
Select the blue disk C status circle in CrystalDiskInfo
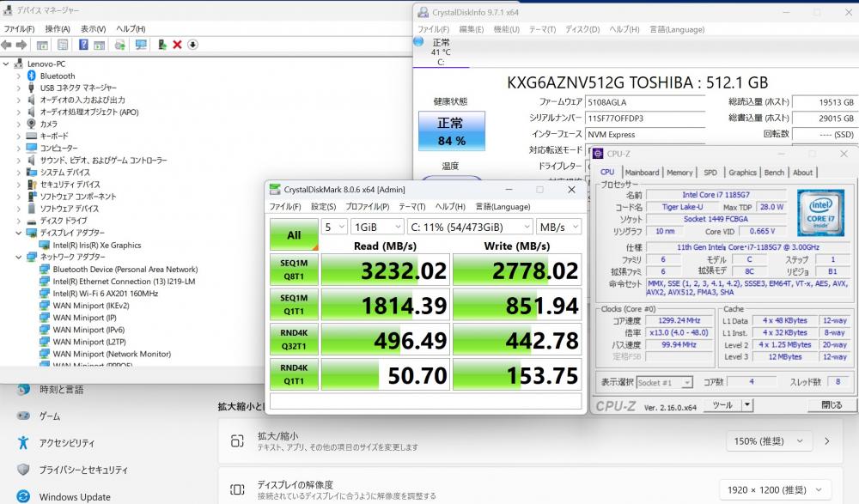tap(418, 41)
